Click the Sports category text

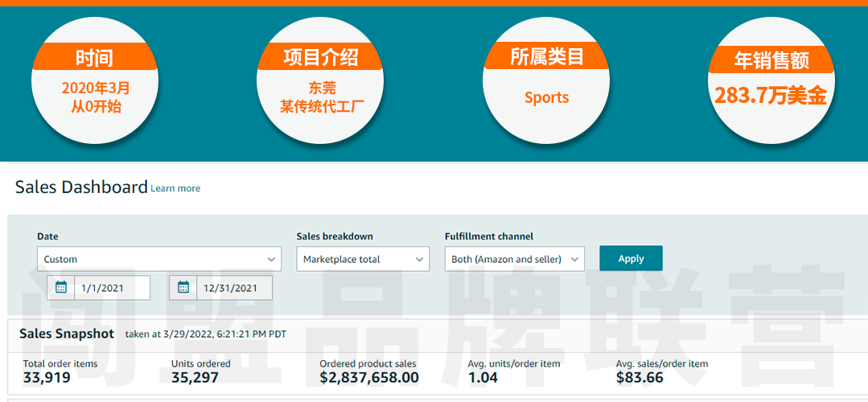[x=546, y=97]
